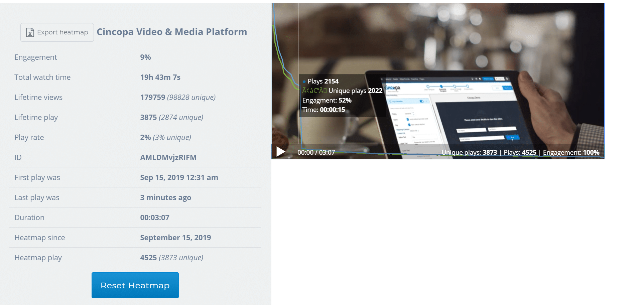Click the spreadsheet icon on Export heatmap
The height and width of the screenshot is (305, 644).
(30, 32)
